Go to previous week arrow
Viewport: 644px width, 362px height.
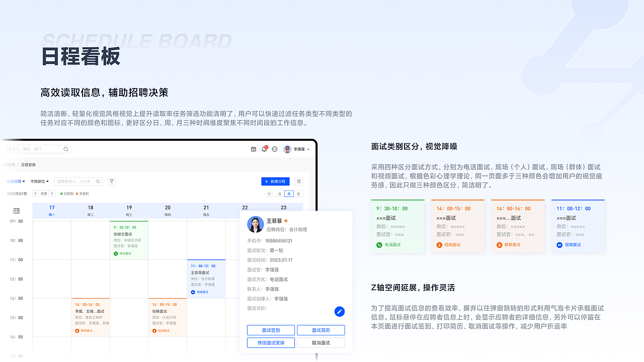pos(35,194)
